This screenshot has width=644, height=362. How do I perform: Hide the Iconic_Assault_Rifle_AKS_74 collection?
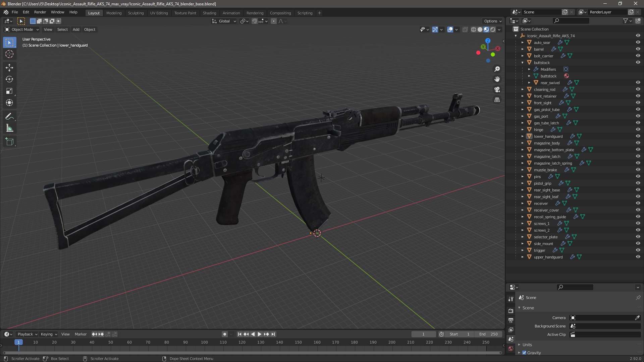click(x=638, y=36)
